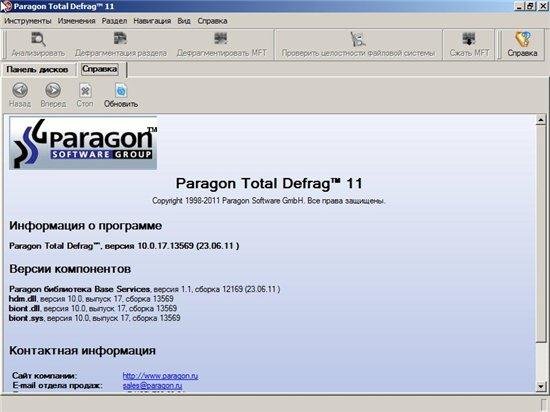Screen dimensions: 550x412
Task: Click the biont.sys version line
Action: pos(95,318)
